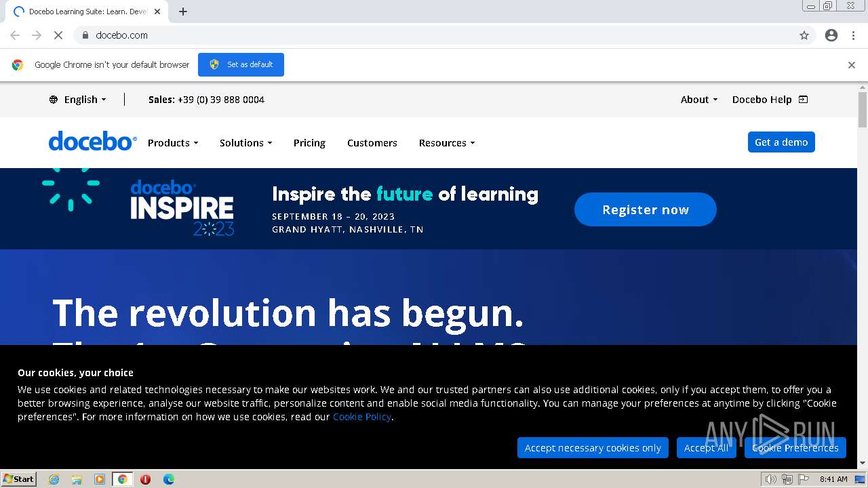
Task: Click the Docebo Inspire 2023 banner logo
Action: [x=182, y=207]
